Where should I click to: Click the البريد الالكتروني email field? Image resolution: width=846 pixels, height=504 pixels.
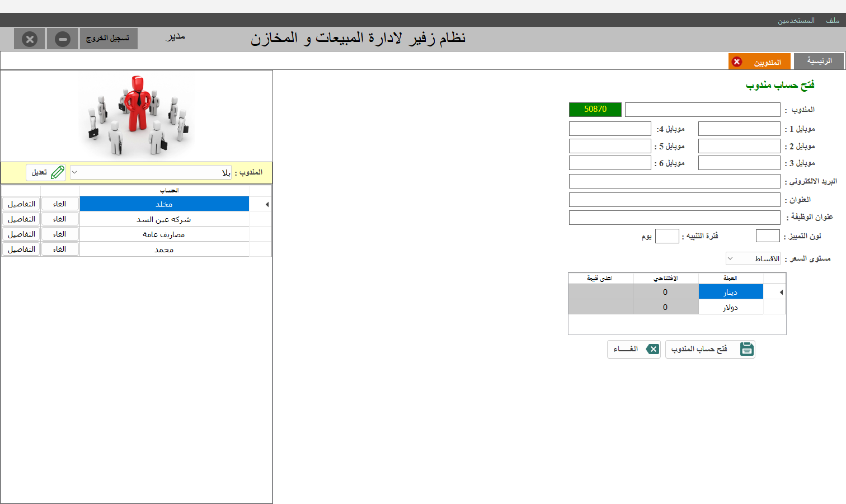point(674,181)
